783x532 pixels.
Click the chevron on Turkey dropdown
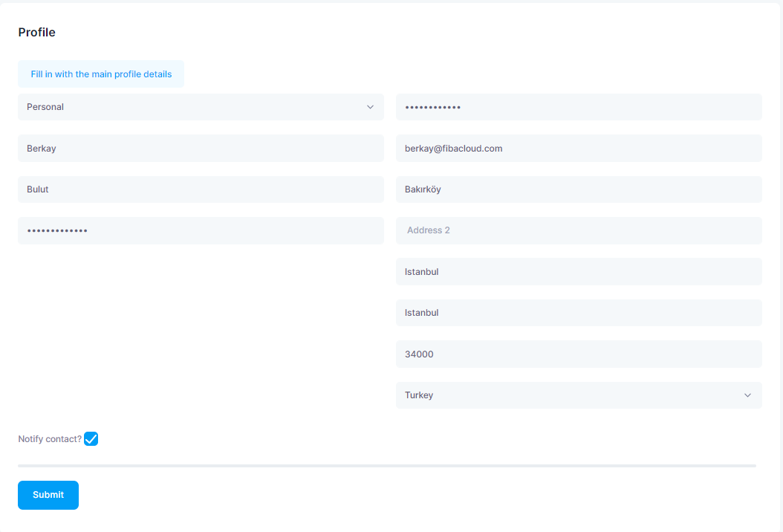click(x=747, y=395)
